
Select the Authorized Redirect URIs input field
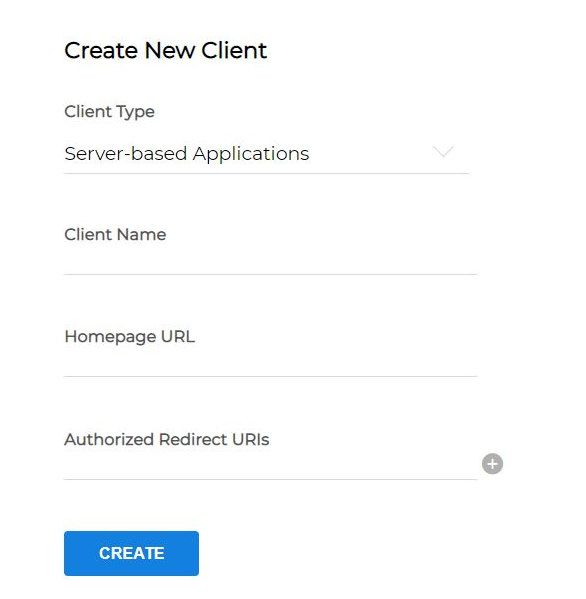pos(270,466)
